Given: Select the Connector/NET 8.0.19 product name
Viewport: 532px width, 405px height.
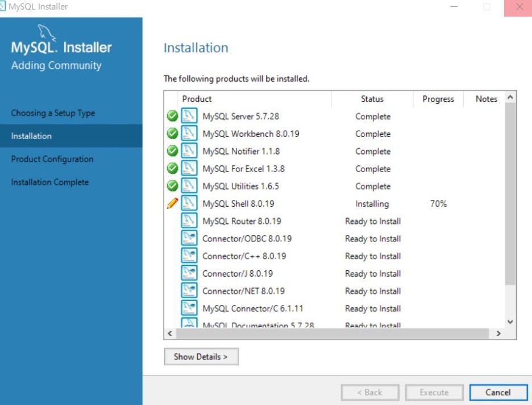Looking at the screenshot, I should click(x=244, y=291).
